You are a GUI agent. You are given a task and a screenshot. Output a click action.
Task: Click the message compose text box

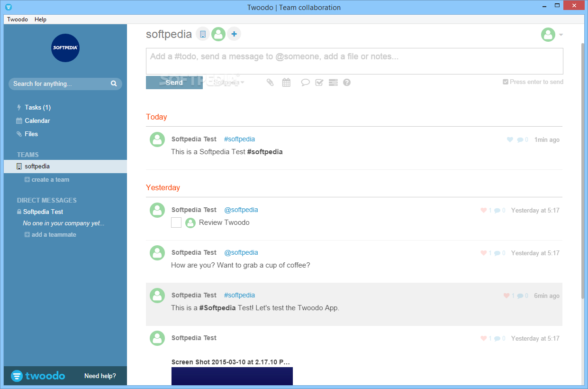[x=354, y=61]
